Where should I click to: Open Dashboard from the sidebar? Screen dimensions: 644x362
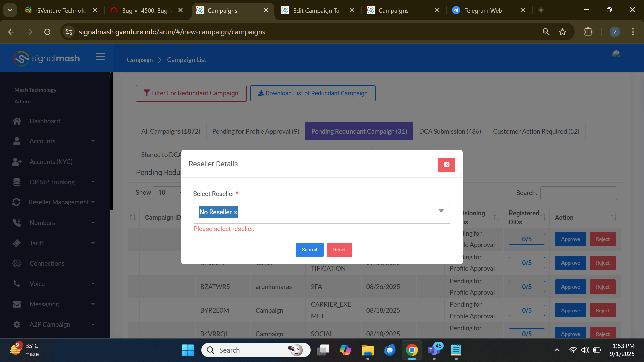(44, 121)
